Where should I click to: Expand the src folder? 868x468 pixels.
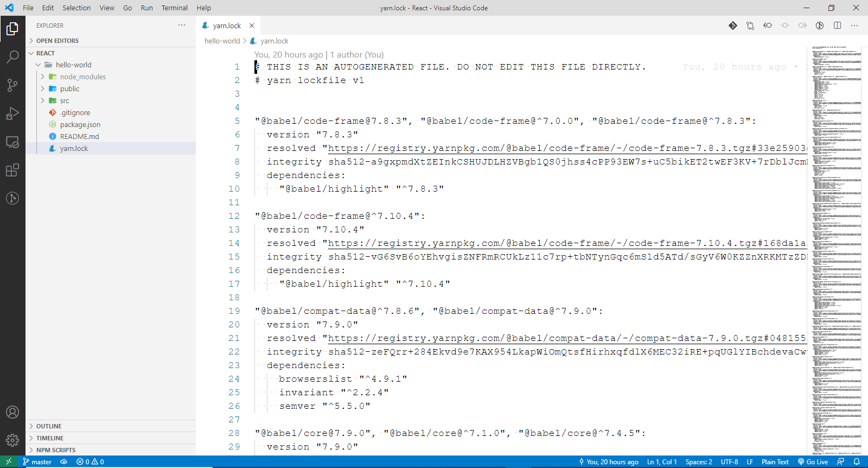pos(111,100)
